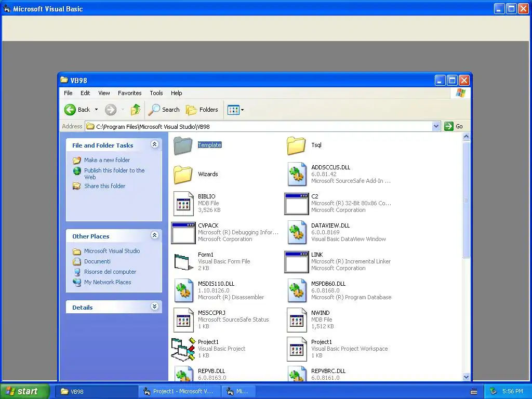The image size is (532, 399).
Task: Select the Project1 Project Workspace icon
Action: click(297, 349)
